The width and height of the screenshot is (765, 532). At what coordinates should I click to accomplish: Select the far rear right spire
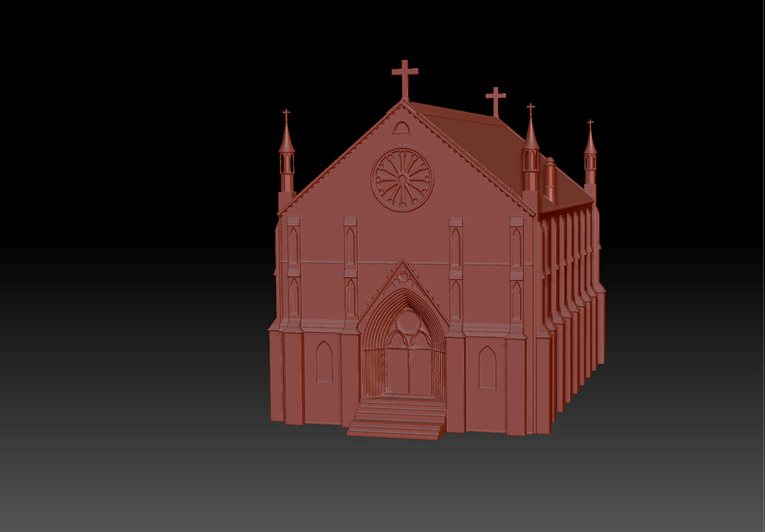coord(589,156)
